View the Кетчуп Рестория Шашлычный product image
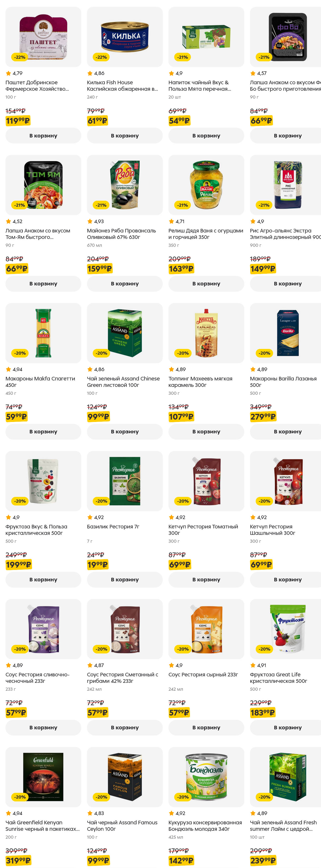This screenshot has width=321, height=868. pos(287,481)
